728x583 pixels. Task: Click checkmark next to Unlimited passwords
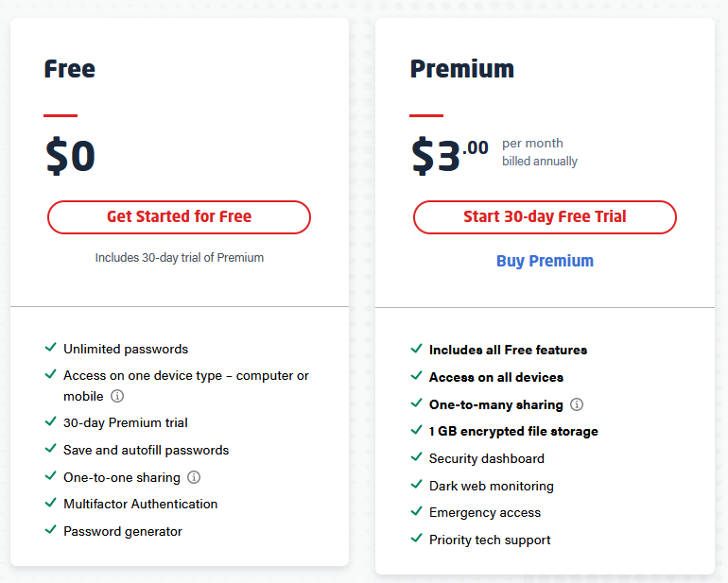(x=51, y=347)
